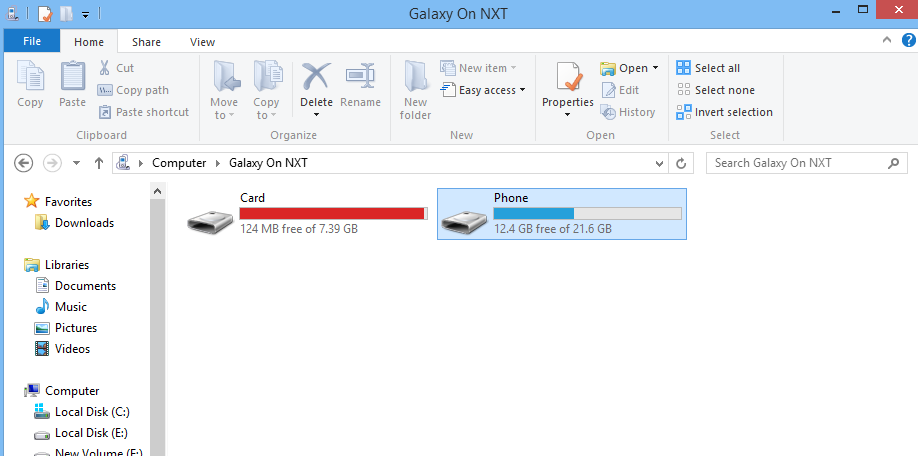Image resolution: width=918 pixels, height=456 pixels.
Task: Expand the Properties dropdown arrow
Action: coord(567,115)
